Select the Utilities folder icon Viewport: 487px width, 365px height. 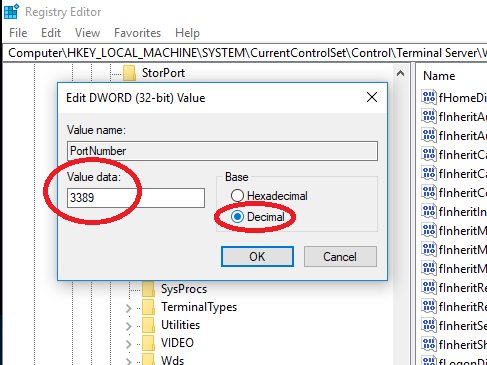click(148, 325)
